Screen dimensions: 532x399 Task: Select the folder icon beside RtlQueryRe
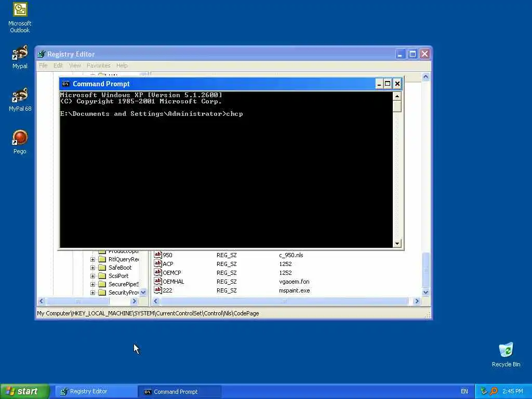pyautogui.click(x=102, y=259)
